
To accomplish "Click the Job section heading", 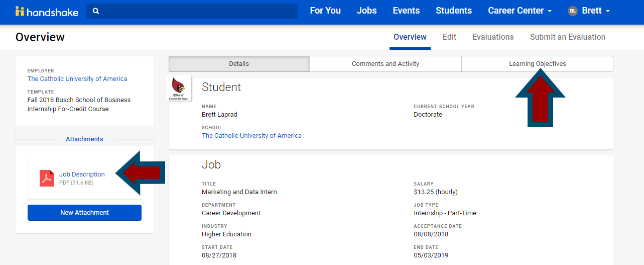I will tap(211, 164).
